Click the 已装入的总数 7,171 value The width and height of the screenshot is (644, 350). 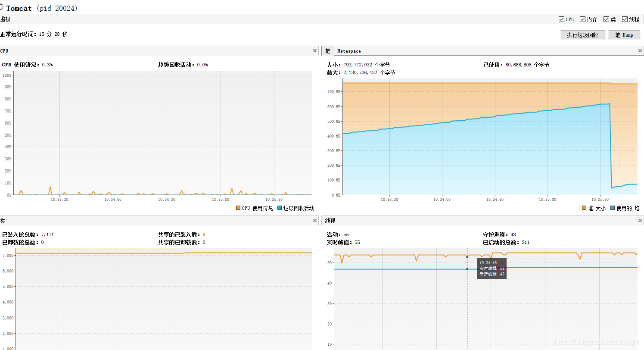pyautogui.click(x=47, y=234)
